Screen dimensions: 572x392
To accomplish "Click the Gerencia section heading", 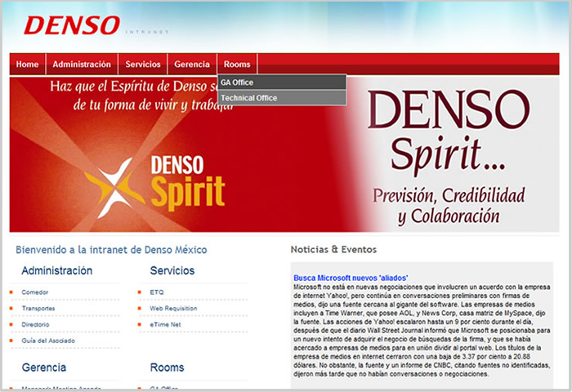I will coord(44,367).
